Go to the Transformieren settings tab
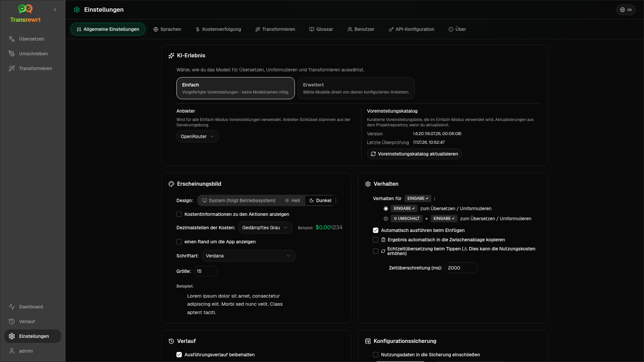 [275, 29]
